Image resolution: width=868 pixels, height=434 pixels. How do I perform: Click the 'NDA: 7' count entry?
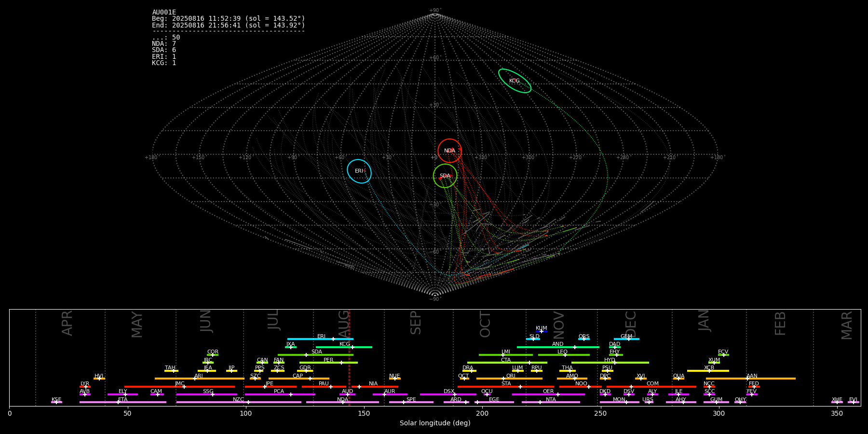tap(164, 44)
